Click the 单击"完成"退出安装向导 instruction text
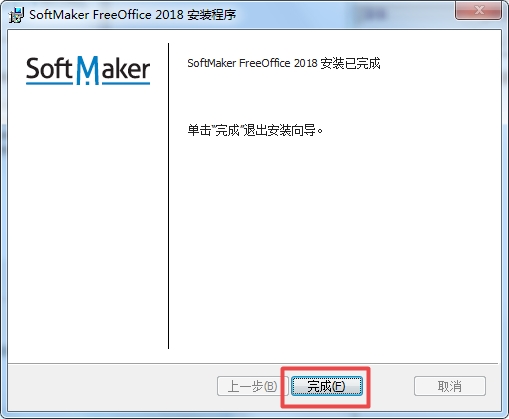This screenshot has height=419, width=509. click(x=255, y=130)
